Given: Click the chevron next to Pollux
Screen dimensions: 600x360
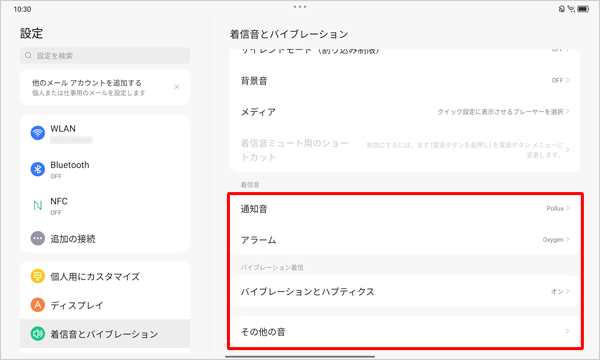Looking at the screenshot, I should tap(567, 208).
